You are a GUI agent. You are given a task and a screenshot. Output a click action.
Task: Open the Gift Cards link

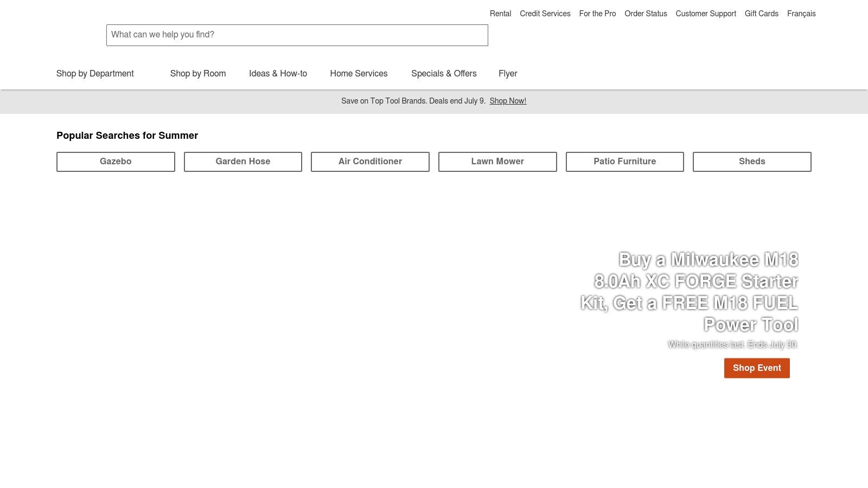761,14
